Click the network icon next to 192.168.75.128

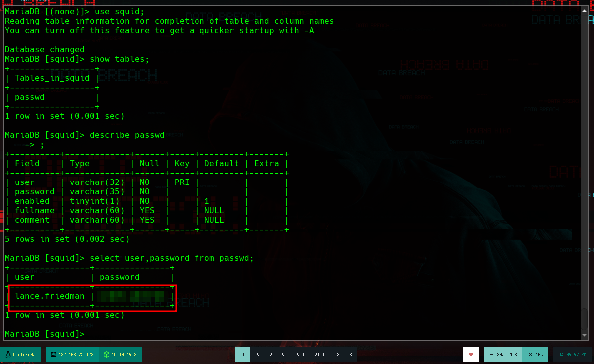tap(54, 355)
